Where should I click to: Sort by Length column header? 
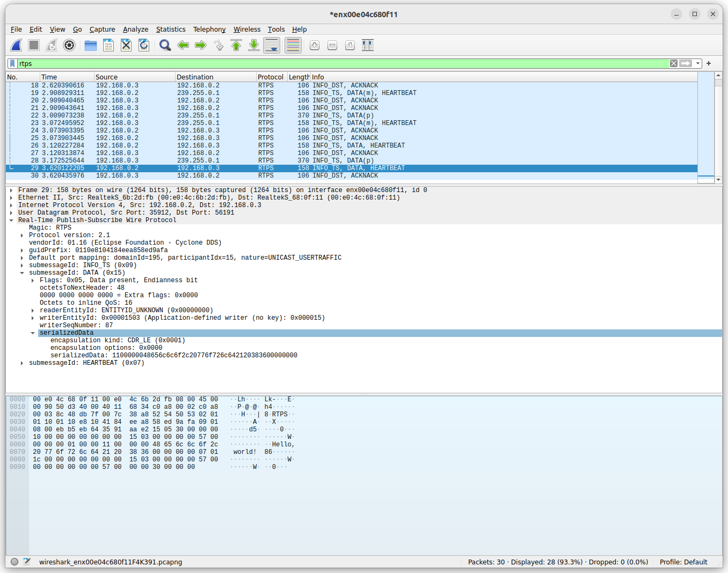pyautogui.click(x=299, y=77)
